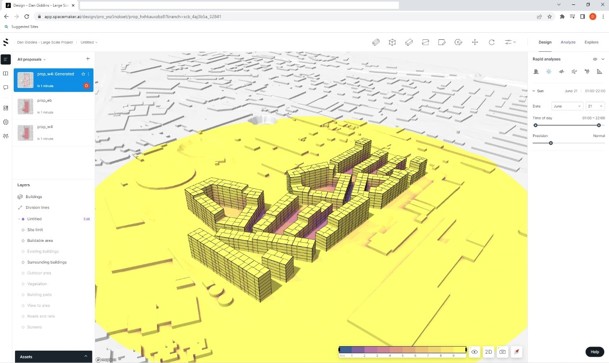
Task: Click the move tool crosshair icon in toolbar
Action: coord(475,42)
